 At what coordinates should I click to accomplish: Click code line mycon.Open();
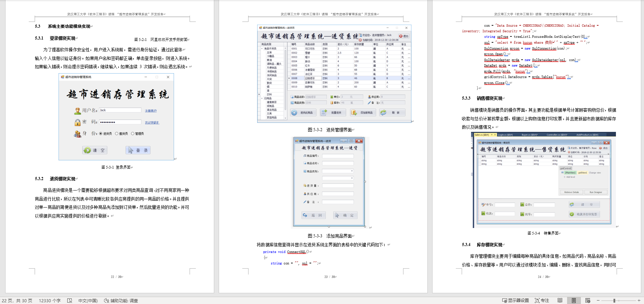[496, 54]
